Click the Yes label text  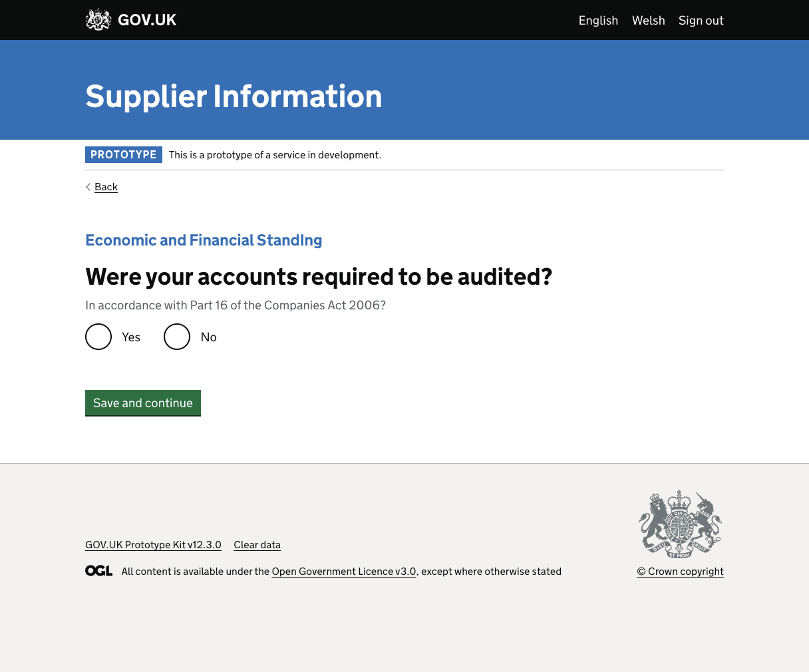point(131,337)
